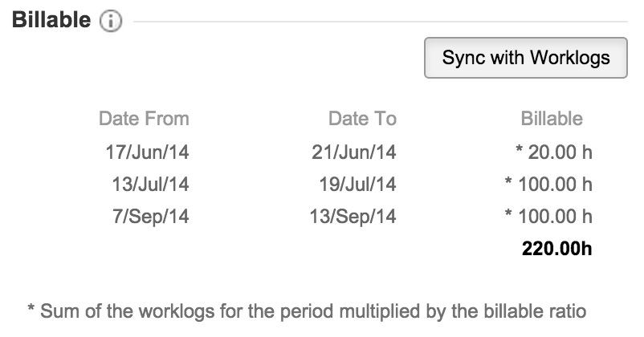Click the 100.00 h value in September row
644x337 pixels.
548,217
